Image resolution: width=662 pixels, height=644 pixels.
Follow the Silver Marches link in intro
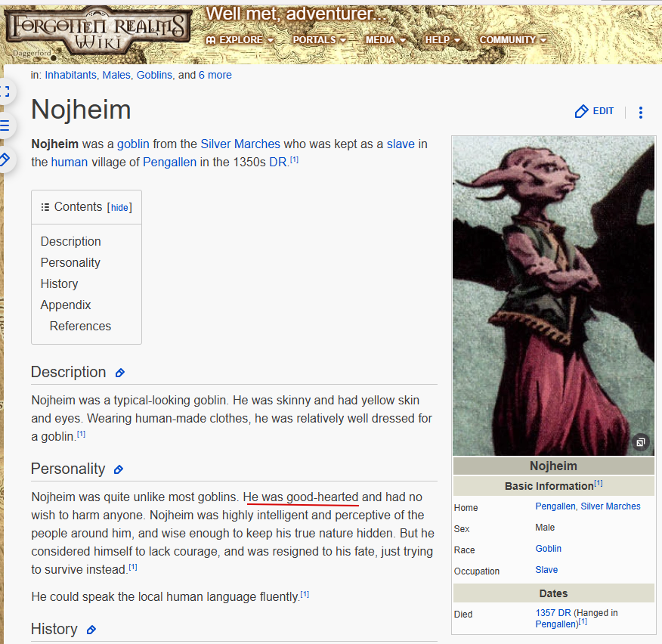pyautogui.click(x=240, y=144)
